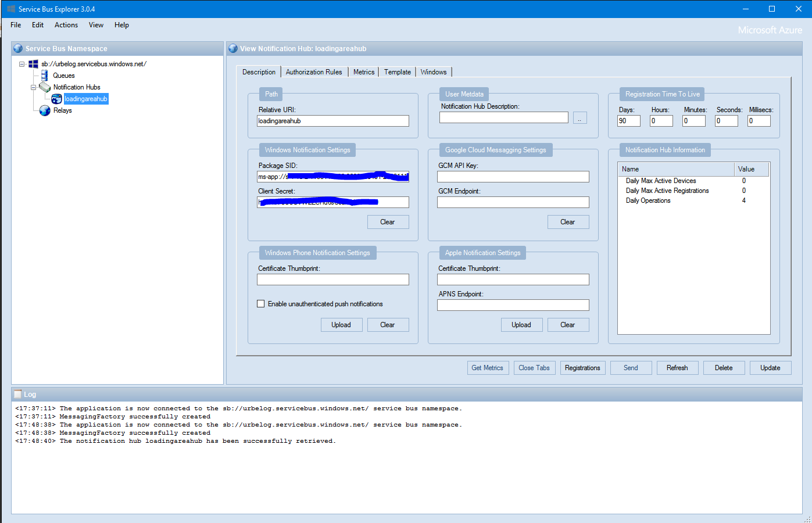
Task: Collapse the servicebus namespace root node
Action: [x=22, y=64]
